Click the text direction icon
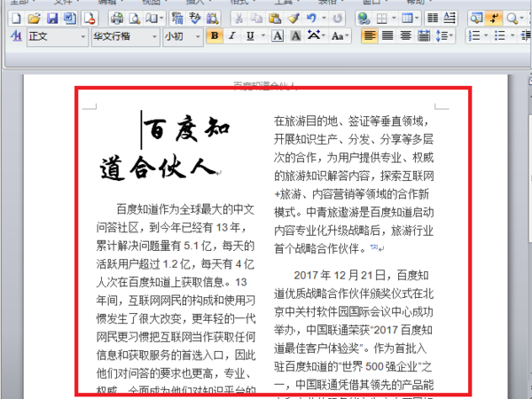This screenshot has height=399, width=532. click(450, 18)
